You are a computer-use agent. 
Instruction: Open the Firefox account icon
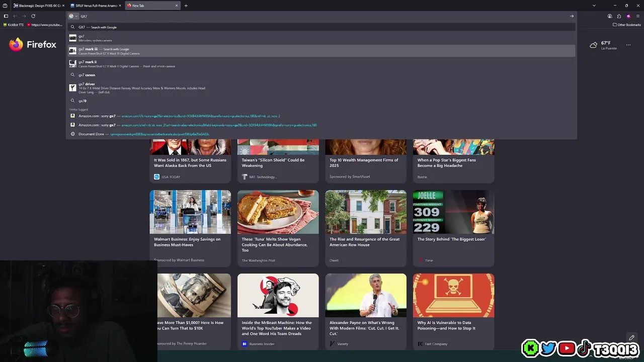click(610, 16)
